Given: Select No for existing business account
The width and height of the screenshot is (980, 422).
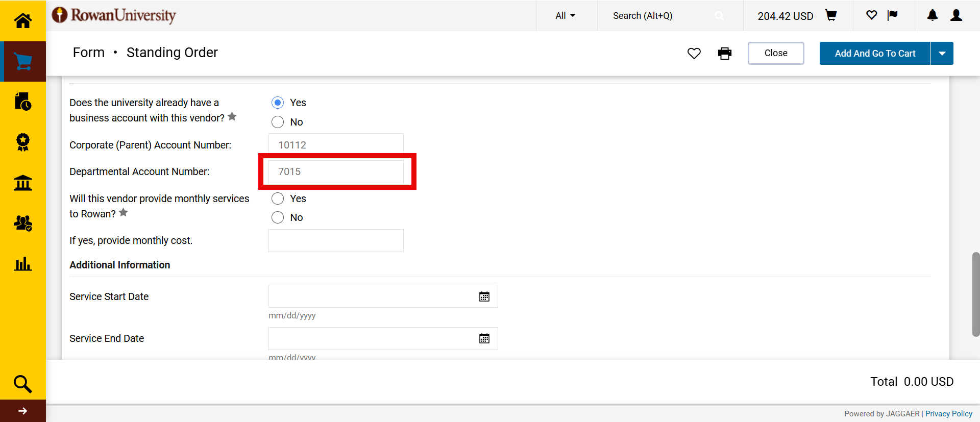Looking at the screenshot, I should click(x=278, y=122).
